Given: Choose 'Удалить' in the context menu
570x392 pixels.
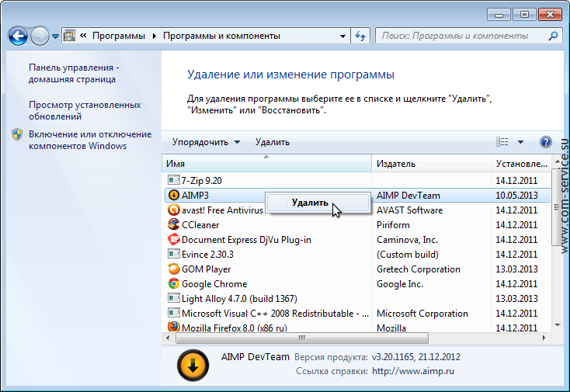Looking at the screenshot, I should (x=318, y=203).
